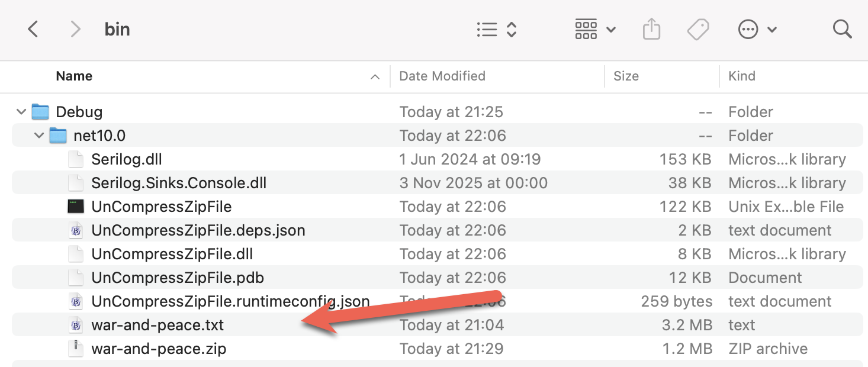868x367 pixels.
Task: Click the more options ellipsis icon
Action: [x=748, y=28]
